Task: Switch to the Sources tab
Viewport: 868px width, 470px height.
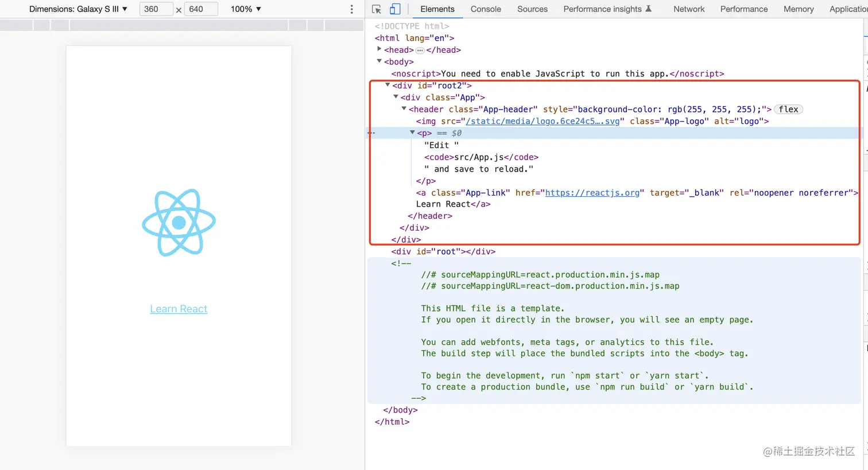Action: [x=532, y=9]
